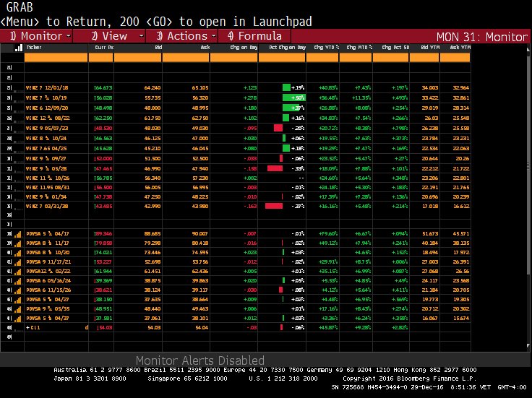
Task: Click the ask value 48.995
Action: click(200, 108)
